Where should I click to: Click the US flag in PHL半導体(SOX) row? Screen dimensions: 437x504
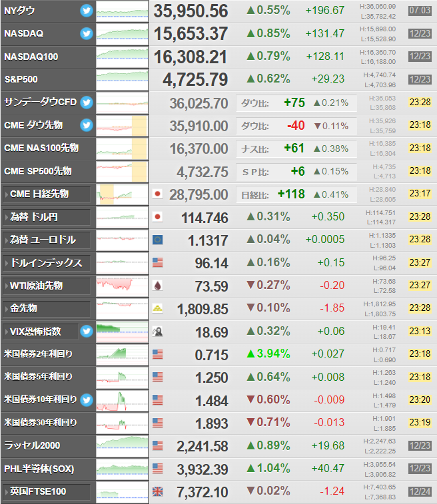tap(158, 469)
